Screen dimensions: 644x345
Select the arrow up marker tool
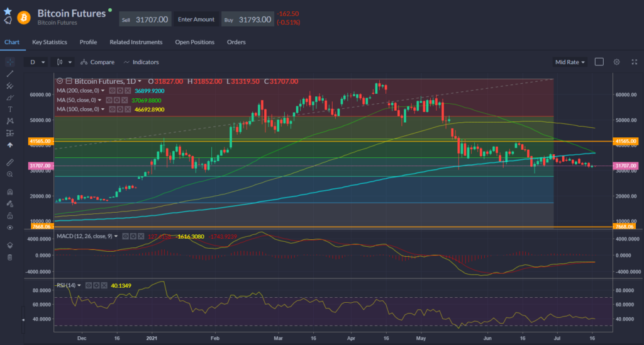pyautogui.click(x=10, y=145)
